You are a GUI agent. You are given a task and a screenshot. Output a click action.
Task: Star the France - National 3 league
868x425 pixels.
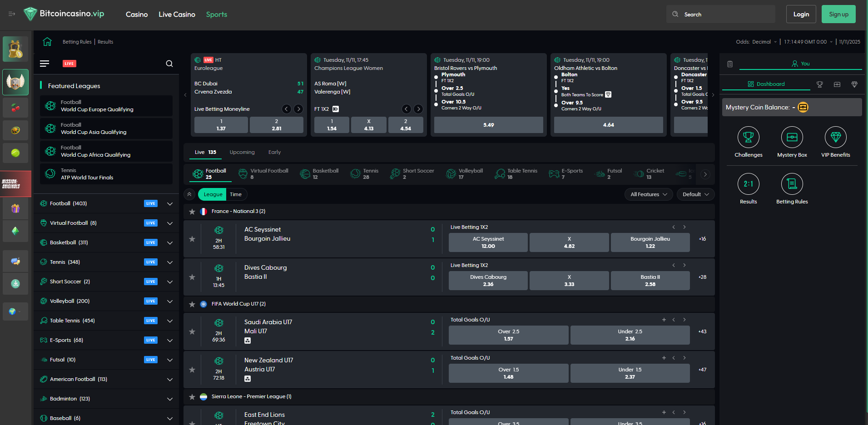pos(192,211)
